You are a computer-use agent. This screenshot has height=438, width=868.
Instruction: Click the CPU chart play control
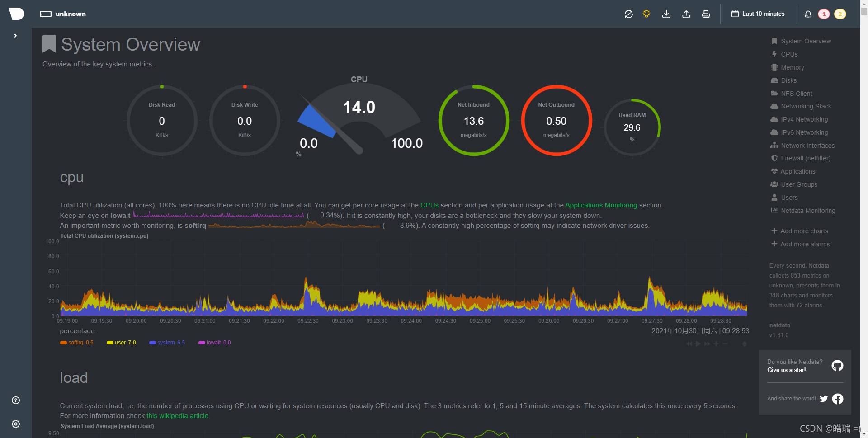[x=698, y=344]
